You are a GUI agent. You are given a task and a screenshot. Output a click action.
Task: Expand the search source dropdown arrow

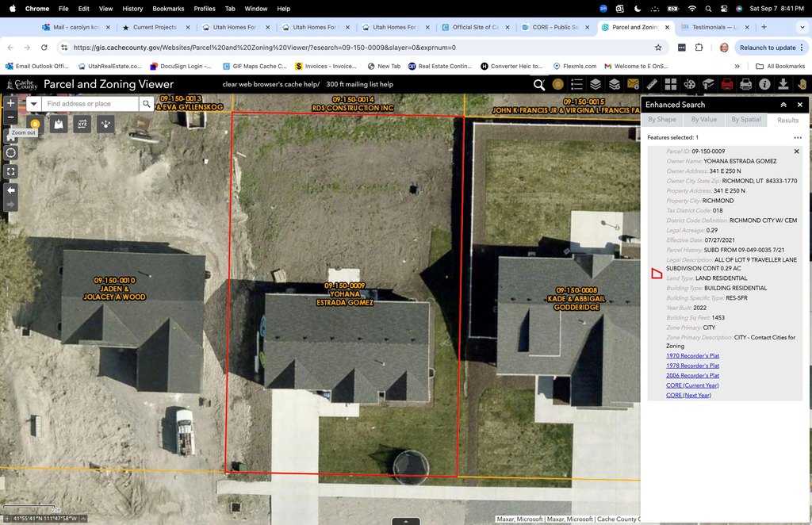pos(33,104)
